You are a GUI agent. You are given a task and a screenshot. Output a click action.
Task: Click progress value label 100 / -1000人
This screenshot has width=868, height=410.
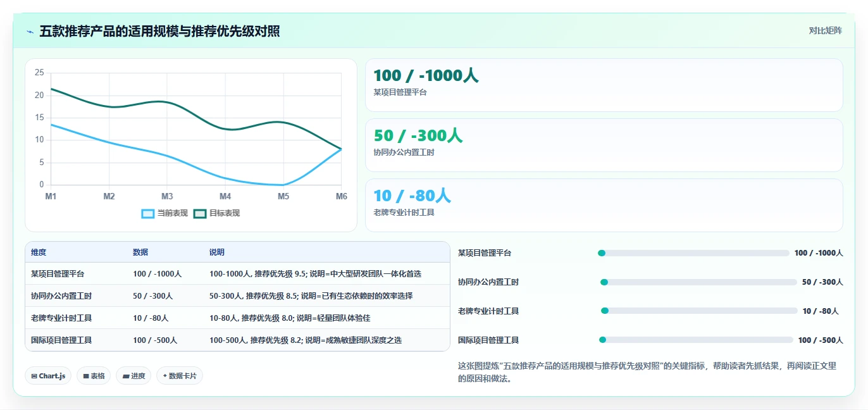click(x=819, y=253)
